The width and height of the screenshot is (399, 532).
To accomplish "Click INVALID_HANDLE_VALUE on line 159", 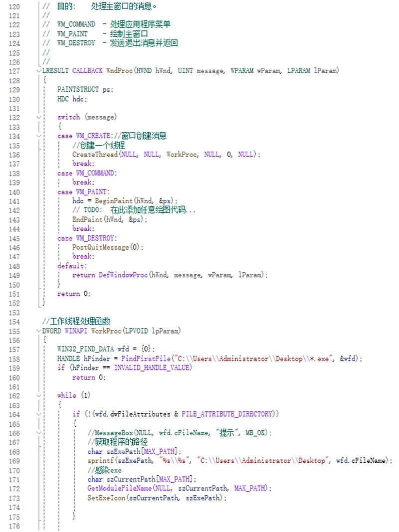I will (151, 368).
